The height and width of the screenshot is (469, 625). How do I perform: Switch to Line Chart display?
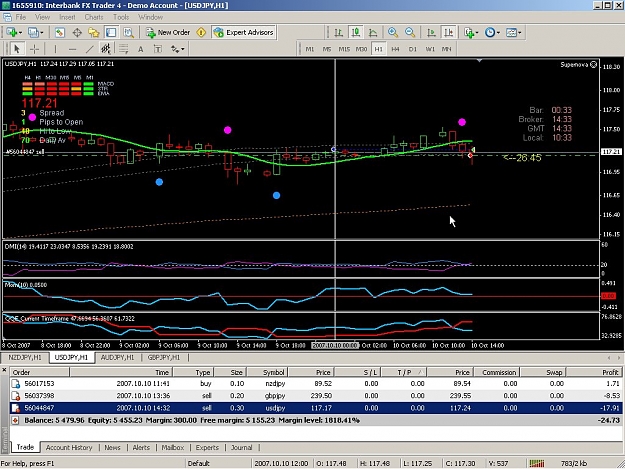coord(373,33)
